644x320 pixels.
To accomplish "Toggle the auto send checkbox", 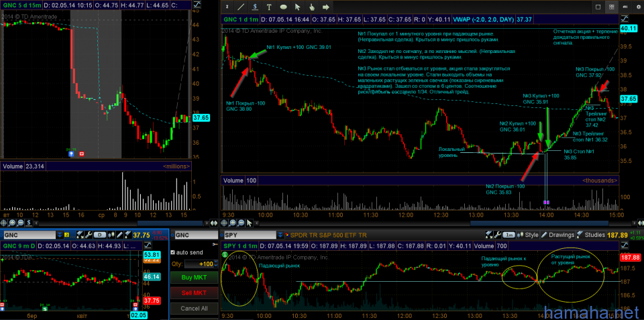I will pyautogui.click(x=172, y=252).
